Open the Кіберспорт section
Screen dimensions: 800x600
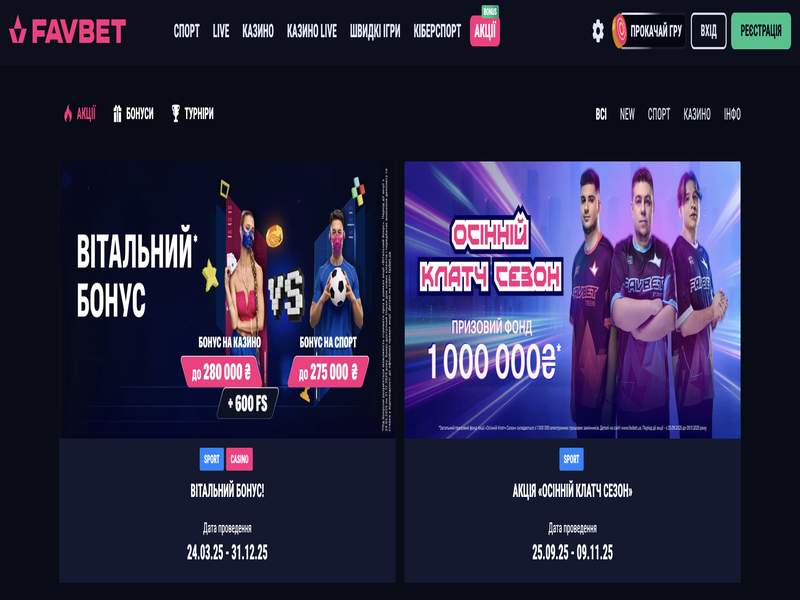pyautogui.click(x=437, y=31)
